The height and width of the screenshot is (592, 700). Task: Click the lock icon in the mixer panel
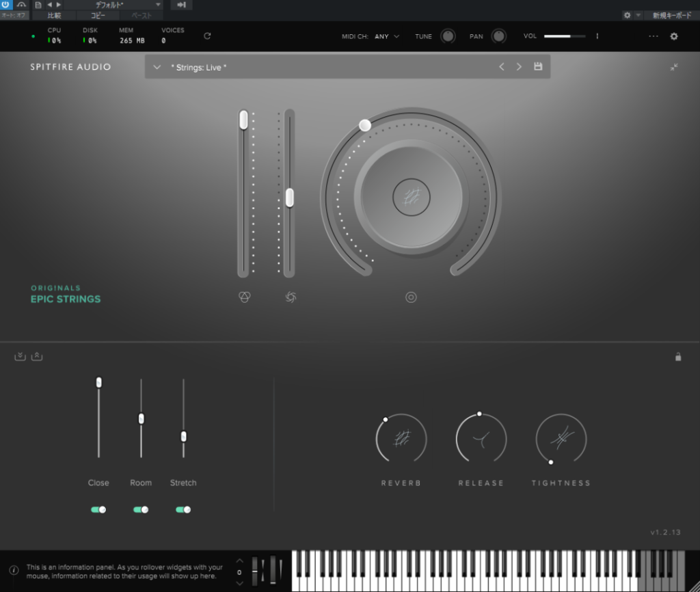[x=677, y=356]
